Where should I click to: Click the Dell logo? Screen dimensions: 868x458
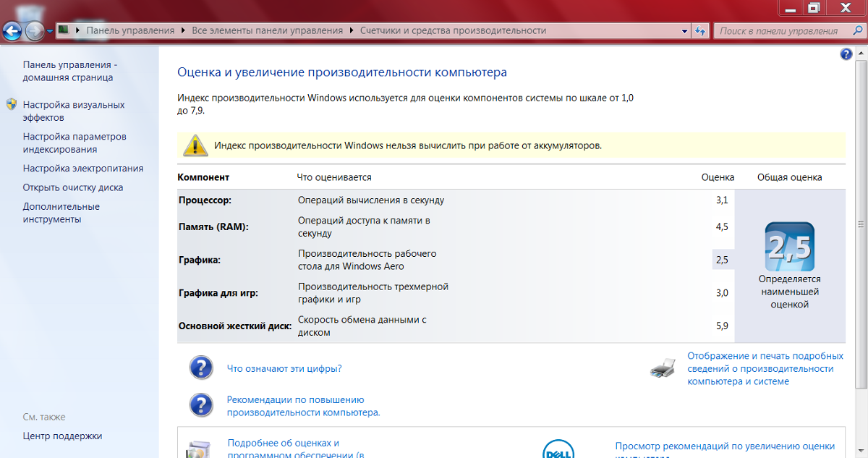(558, 450)
